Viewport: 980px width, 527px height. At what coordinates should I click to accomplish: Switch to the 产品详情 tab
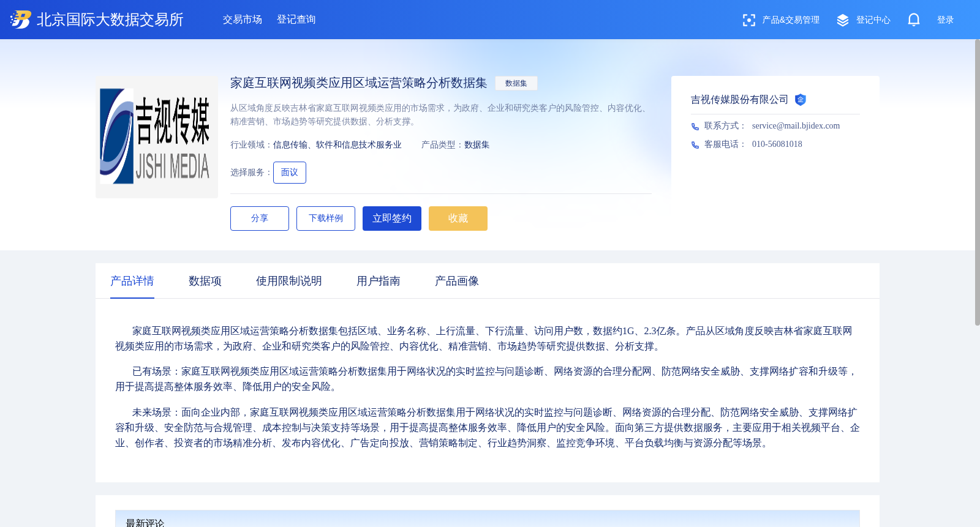[132, 281]
